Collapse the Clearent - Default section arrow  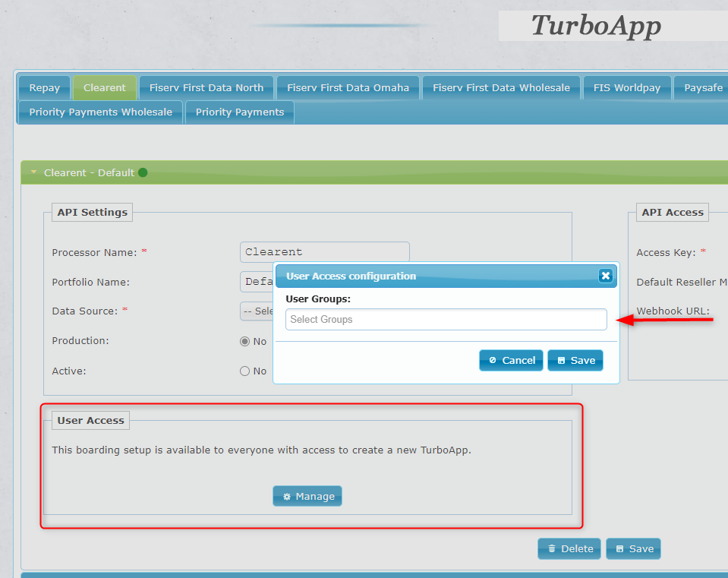[33, 172]
